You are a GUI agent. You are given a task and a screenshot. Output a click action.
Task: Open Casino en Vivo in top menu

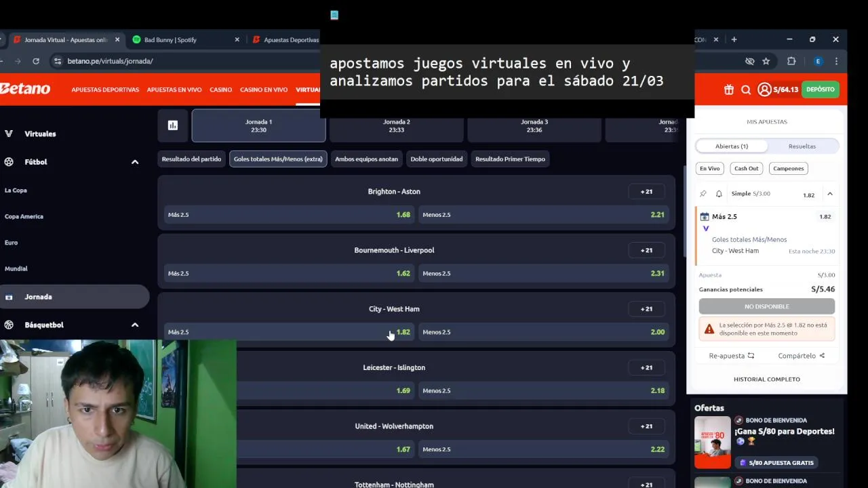click(264, 89)
